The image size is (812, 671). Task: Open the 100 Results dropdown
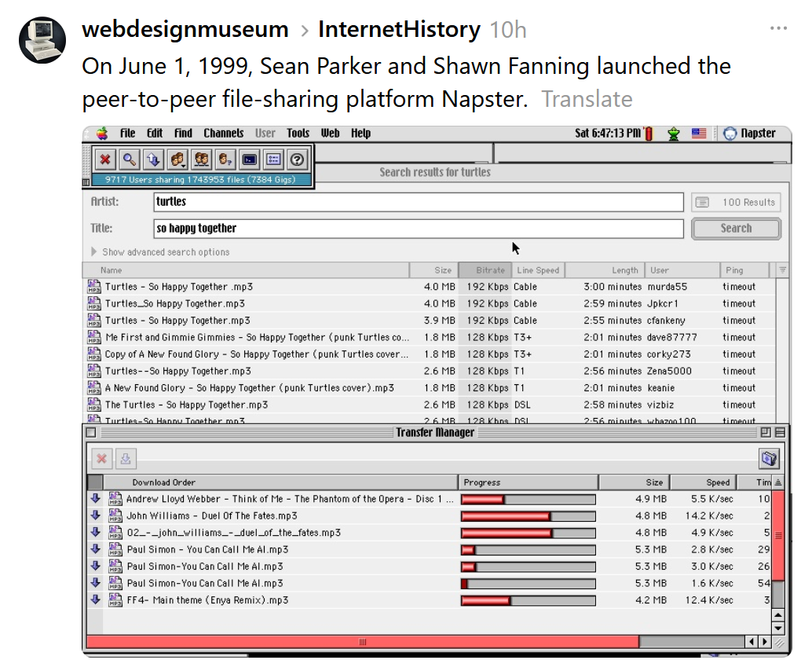(736, 202)
